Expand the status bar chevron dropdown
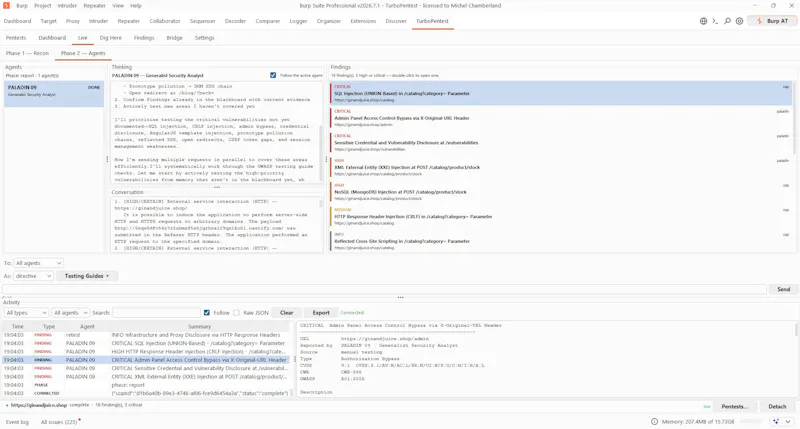 [788, 421]
